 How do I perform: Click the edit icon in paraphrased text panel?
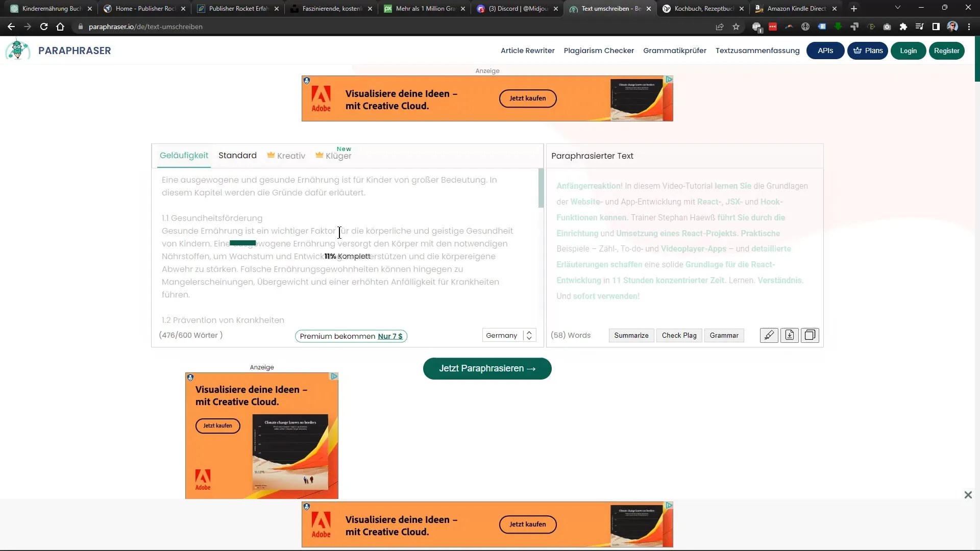point(769,335)
